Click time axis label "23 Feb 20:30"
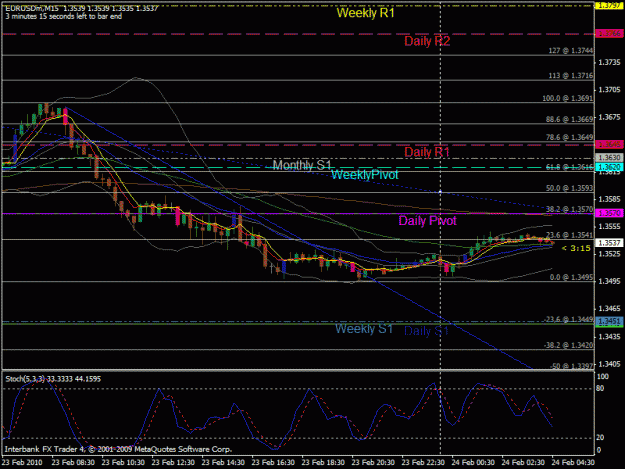The image size is (625, 469). tap(373, 462)
